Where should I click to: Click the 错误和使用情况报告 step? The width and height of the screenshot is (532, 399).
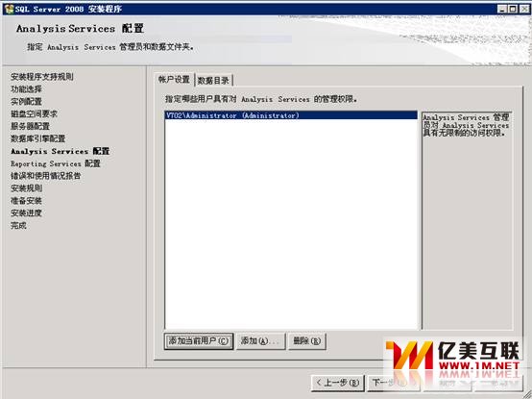pyautogui.click(x=45, y=176)
